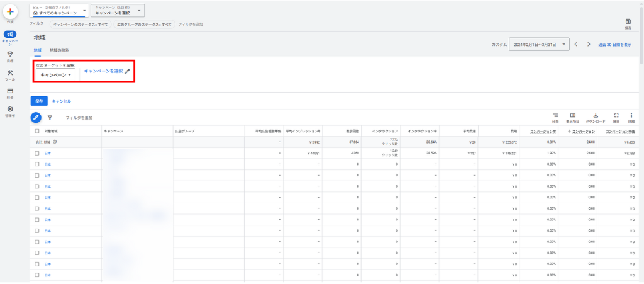Click the down-arrow sort icon on コンバージョン column
Image resolution: width=644 pixels, height=284 pixels.
pos(569,131)
